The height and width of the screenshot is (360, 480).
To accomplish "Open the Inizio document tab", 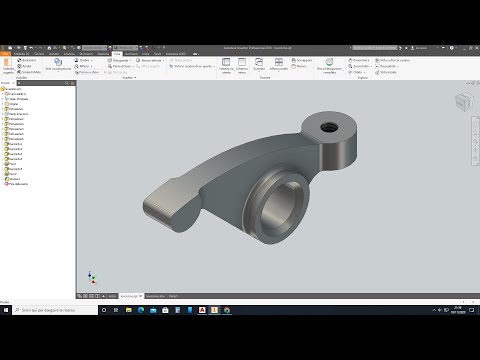I will (112, 296).
